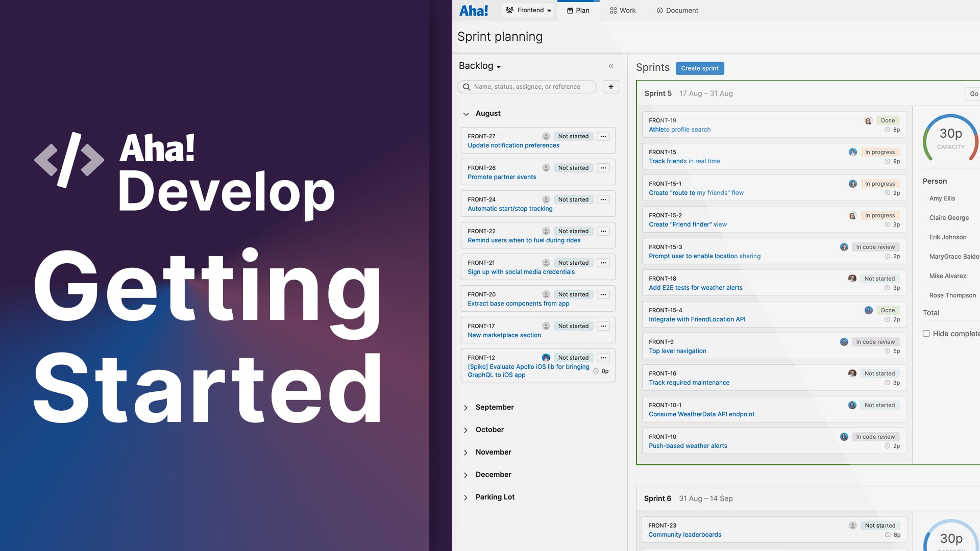
Task: Expand the October backlog group
Action: 465,430
